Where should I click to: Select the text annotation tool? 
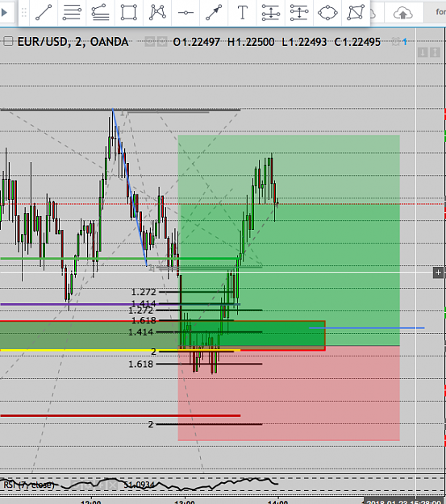tap(243, 13)
